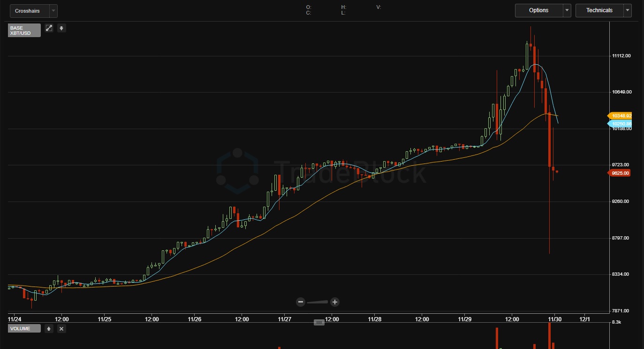
Task: Zoom in with the plus button
Action: (334, 302)
